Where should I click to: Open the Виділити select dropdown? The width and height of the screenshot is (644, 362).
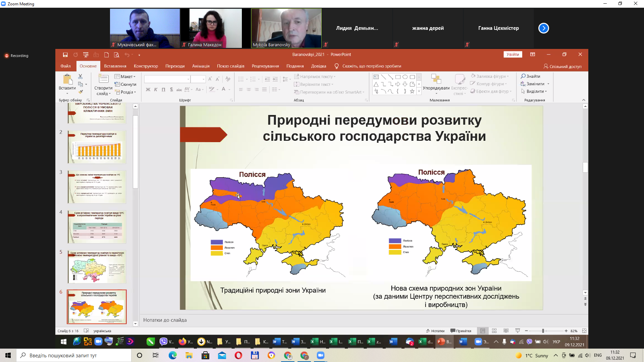[x=534, y=91]
